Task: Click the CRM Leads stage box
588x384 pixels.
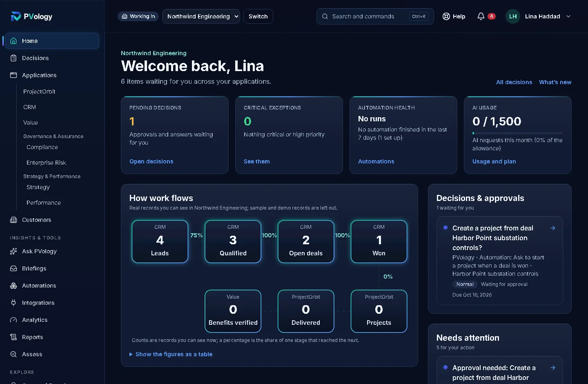Action: tap(160, 241)
